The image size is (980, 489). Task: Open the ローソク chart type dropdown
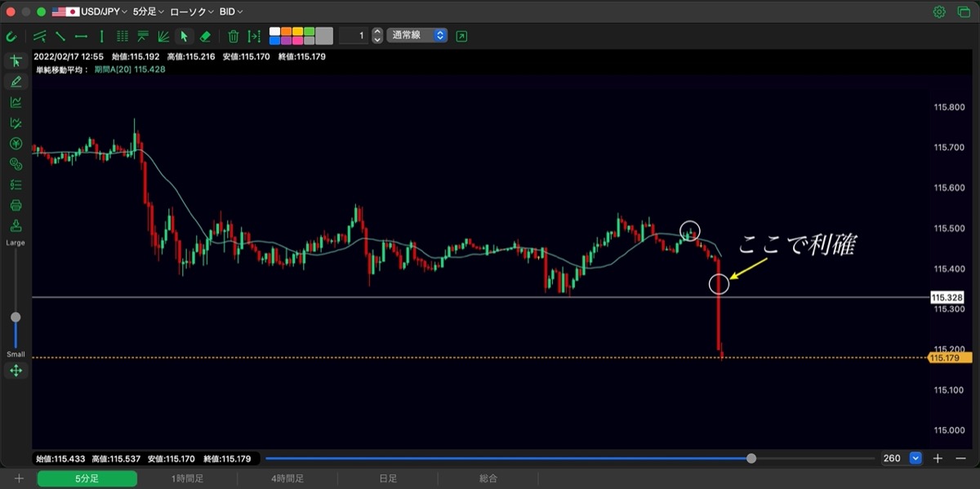tap(192, 12)
